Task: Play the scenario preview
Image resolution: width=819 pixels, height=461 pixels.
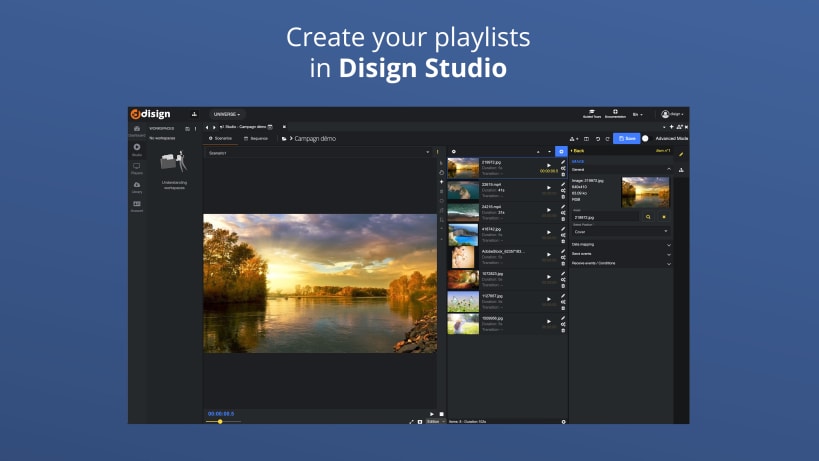Action: [432, 414]
